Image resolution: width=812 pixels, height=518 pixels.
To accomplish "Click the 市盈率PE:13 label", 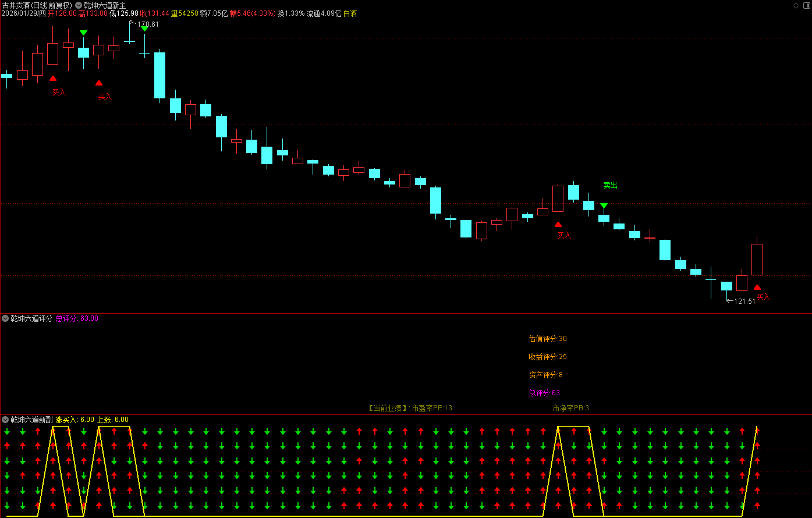I will click(x=431, y=408).
